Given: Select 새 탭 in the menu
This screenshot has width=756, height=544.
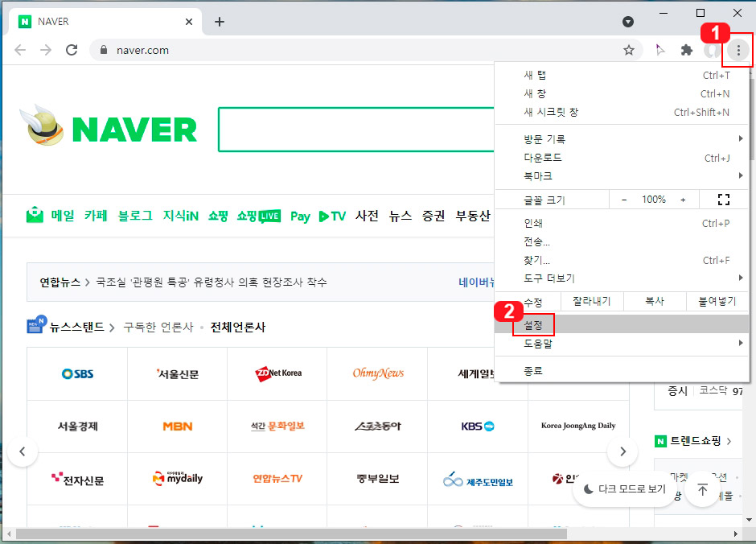Looking at the screenshot, I should (622, 75).
